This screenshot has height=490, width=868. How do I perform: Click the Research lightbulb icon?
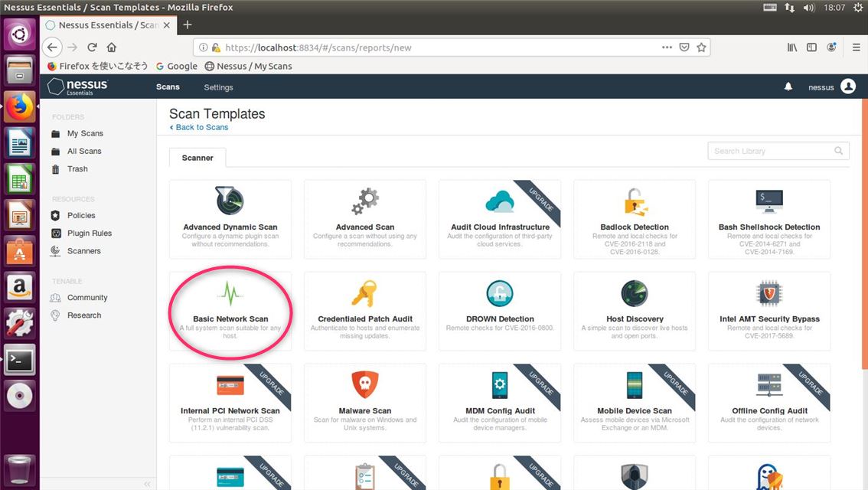click(x=55, y=315)
